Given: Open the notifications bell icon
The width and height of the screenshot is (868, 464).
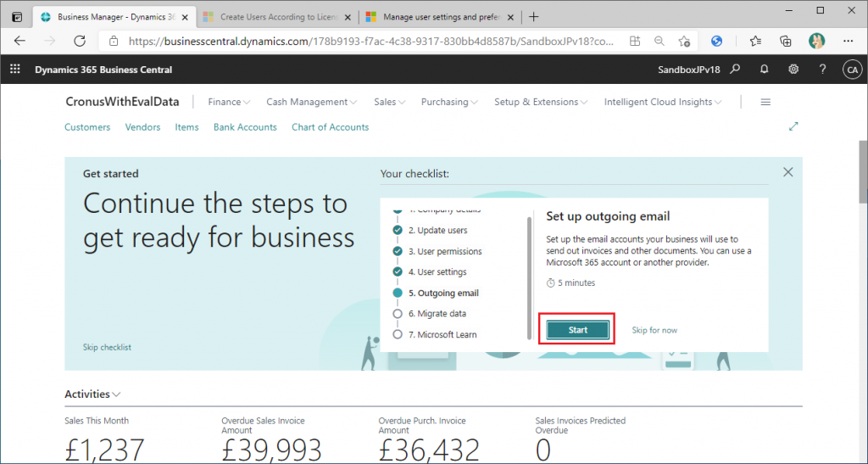Looking at the screenshot, I should pyautogui.click(x=765, y=70).
